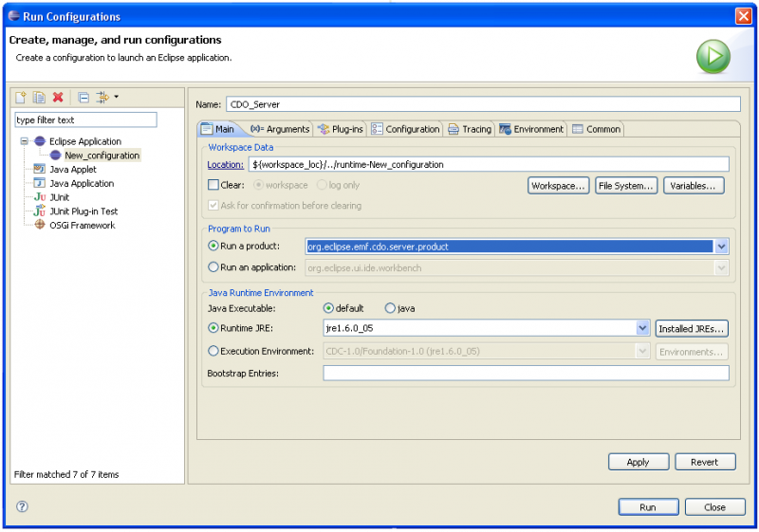Viewport: 759px width, 532px height.
Task: Click the Java Applet icon
Action: click(x=40, y=169)
